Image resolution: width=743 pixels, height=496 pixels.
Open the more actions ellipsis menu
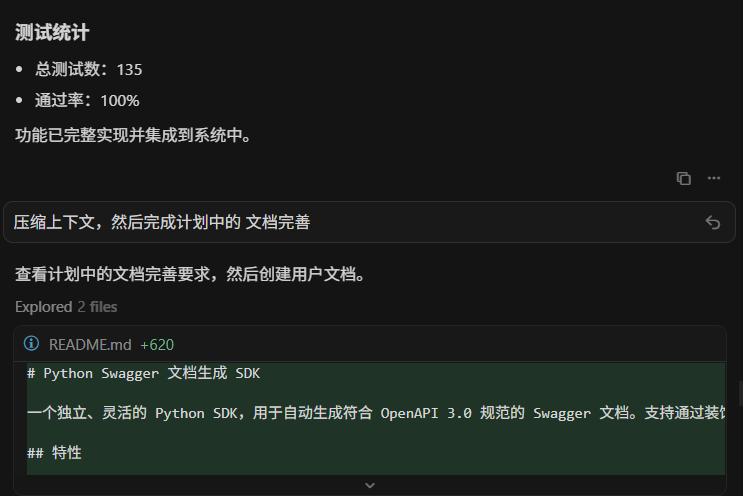point(714,179)
